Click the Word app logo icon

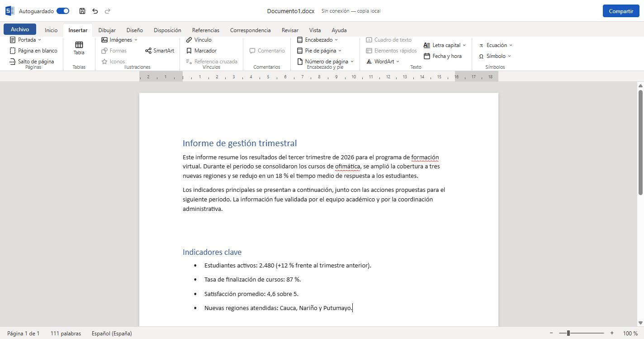[x=9, y=11]
